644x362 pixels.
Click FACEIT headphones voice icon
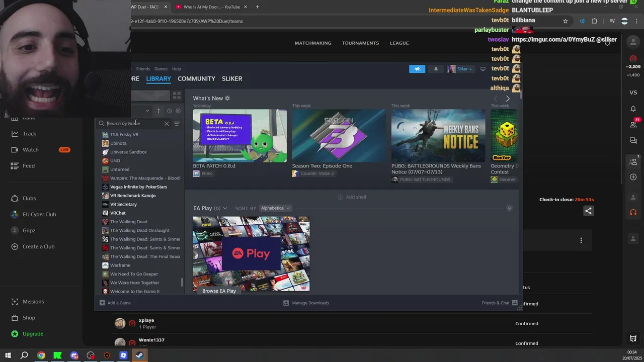click(633, 212)
